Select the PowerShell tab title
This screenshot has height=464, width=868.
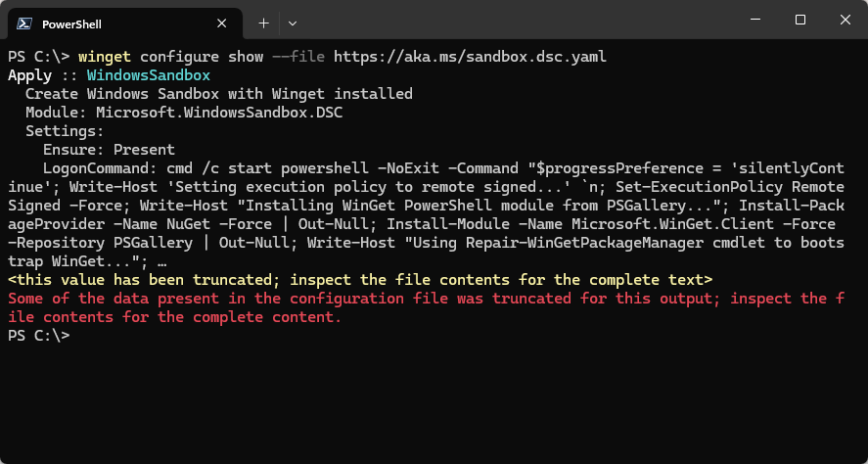(x=71, y=24)
